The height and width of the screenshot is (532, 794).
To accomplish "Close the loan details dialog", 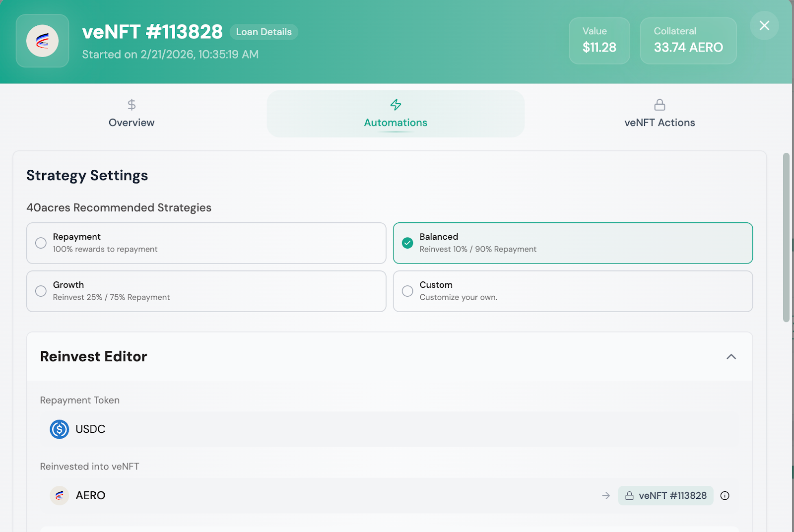I will [x=764, y=25].
